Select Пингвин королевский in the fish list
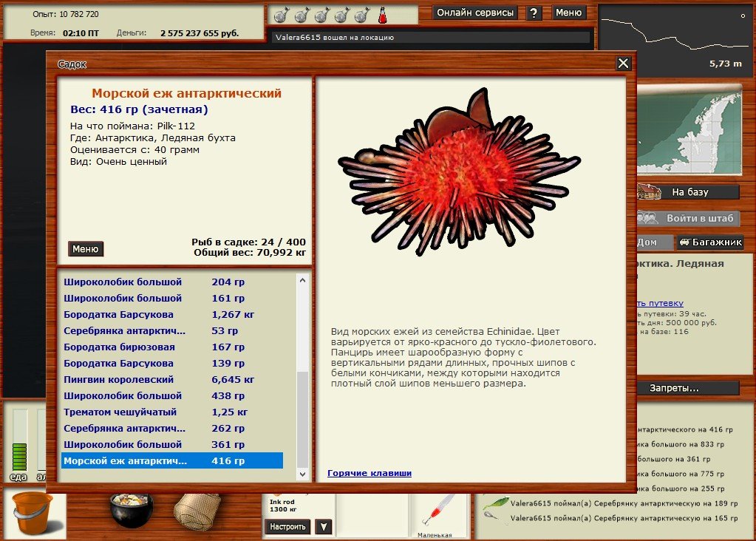The height and width of the screenshot is (541, 756). (x=119, y=379)
